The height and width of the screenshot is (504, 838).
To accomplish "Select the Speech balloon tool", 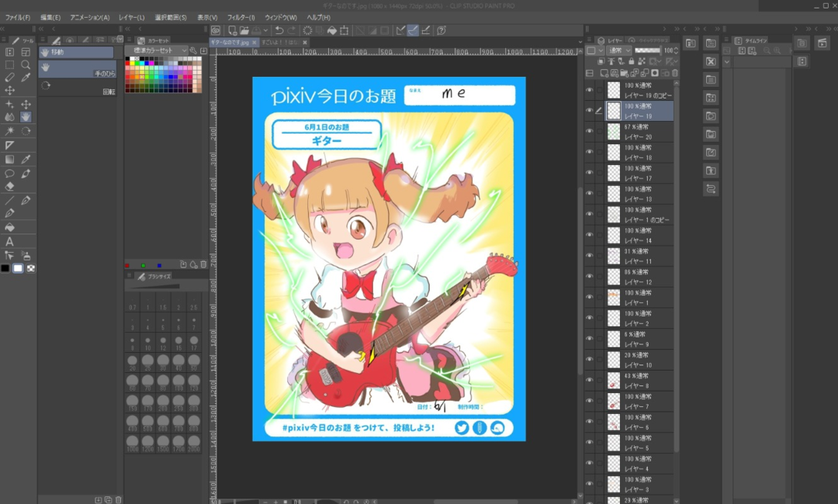I will click(9, 173).
